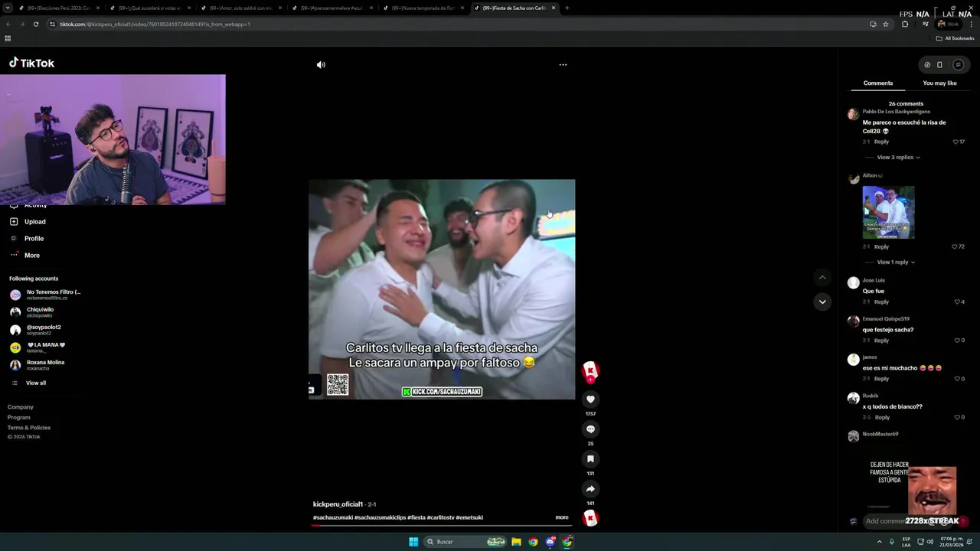Expand "View all" following accounts
Screen dimensions: 980x551
(x=28, y=383)
